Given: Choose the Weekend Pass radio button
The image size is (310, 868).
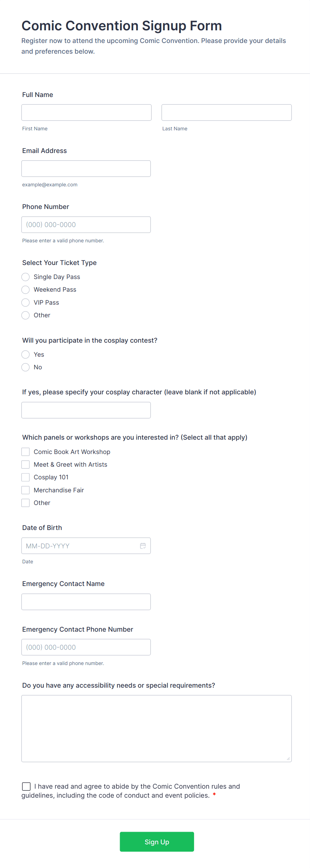Looking at the screenshot, I should click(x=26, y=290).
